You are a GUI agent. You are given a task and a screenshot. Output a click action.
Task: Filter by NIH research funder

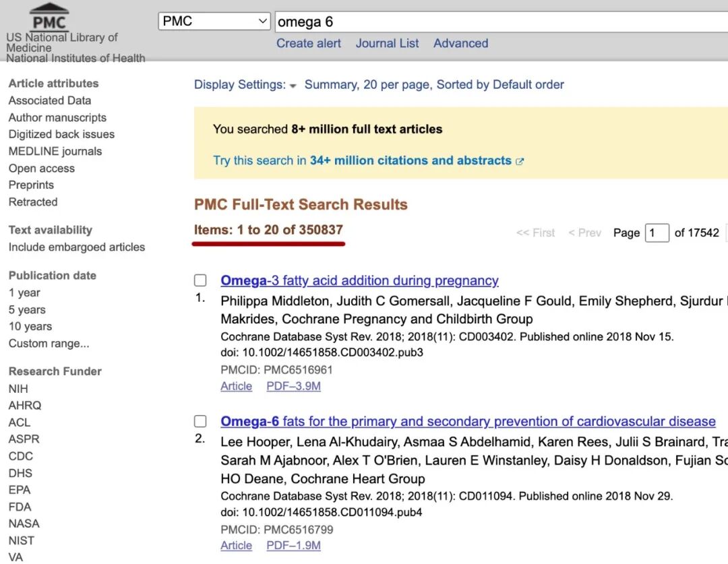pos(18,389)
